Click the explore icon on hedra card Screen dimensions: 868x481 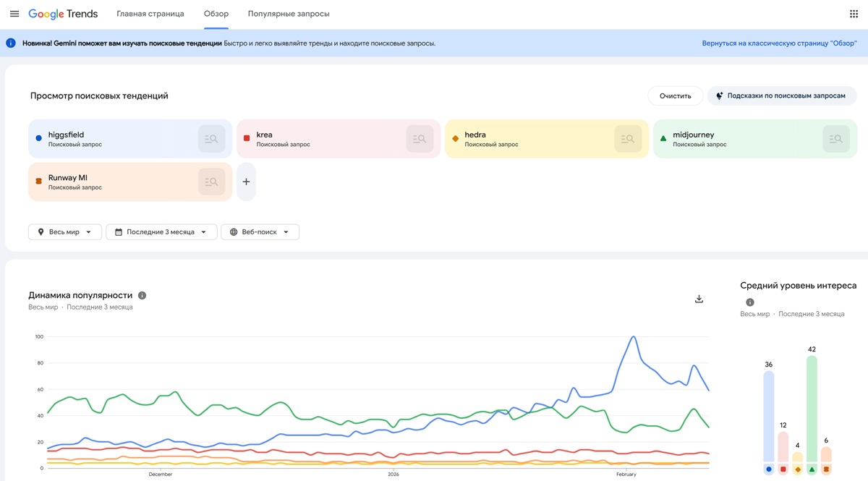click(x=628, y=139)
